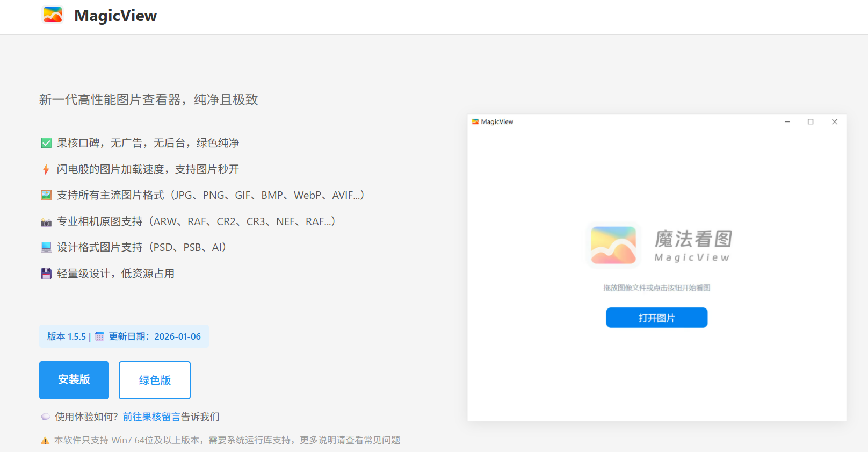Click the MagicView screenshot preview image

(657, 268)
